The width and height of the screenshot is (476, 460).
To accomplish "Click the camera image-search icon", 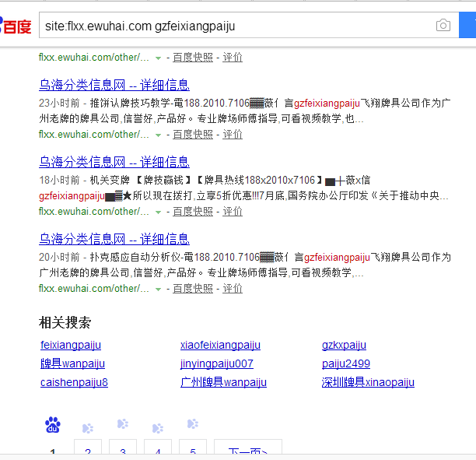I will pos(443,25).
